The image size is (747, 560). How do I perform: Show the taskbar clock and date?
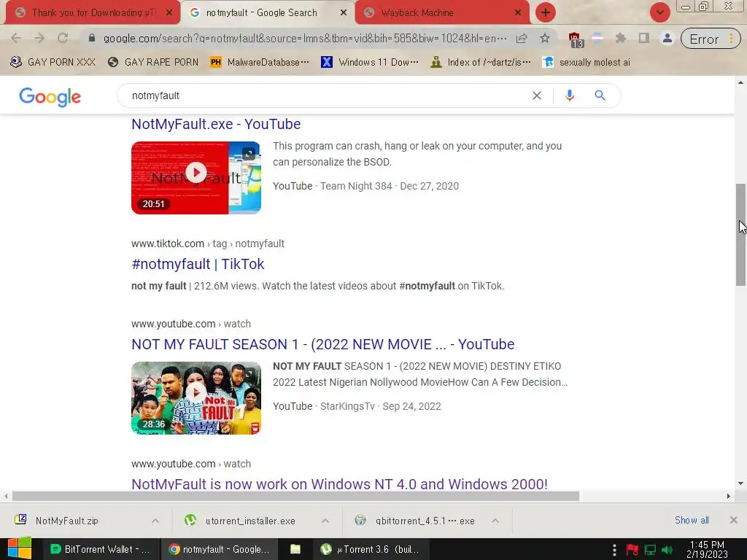pos(707,549)
